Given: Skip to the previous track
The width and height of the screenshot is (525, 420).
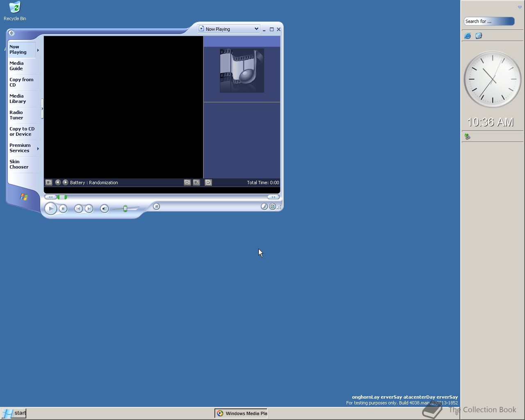Looking at the screenshot, I should [x=78, y=209].
